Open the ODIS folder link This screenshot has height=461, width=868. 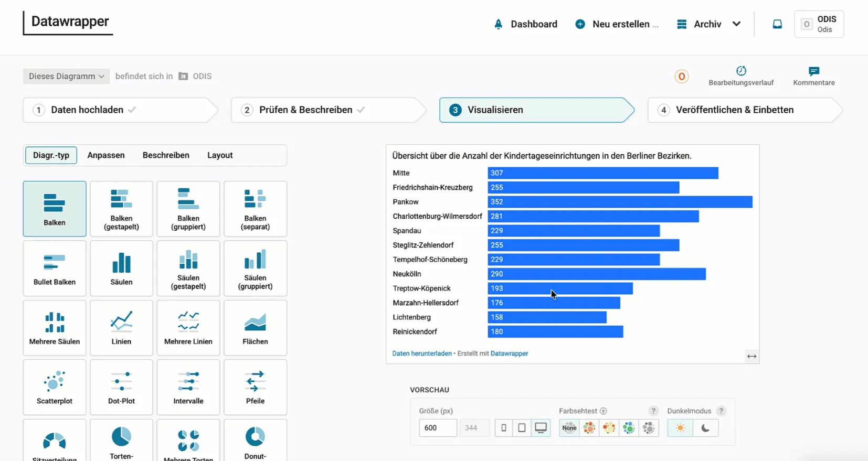(195, 77)
